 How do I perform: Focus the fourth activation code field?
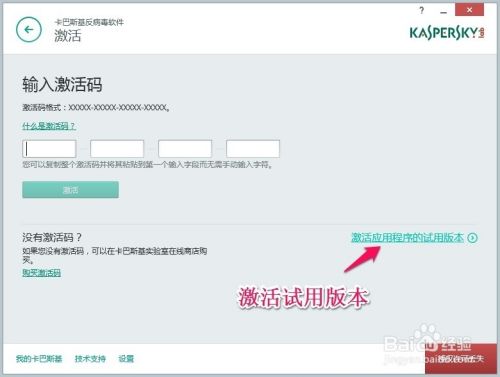tap(253, 149)
